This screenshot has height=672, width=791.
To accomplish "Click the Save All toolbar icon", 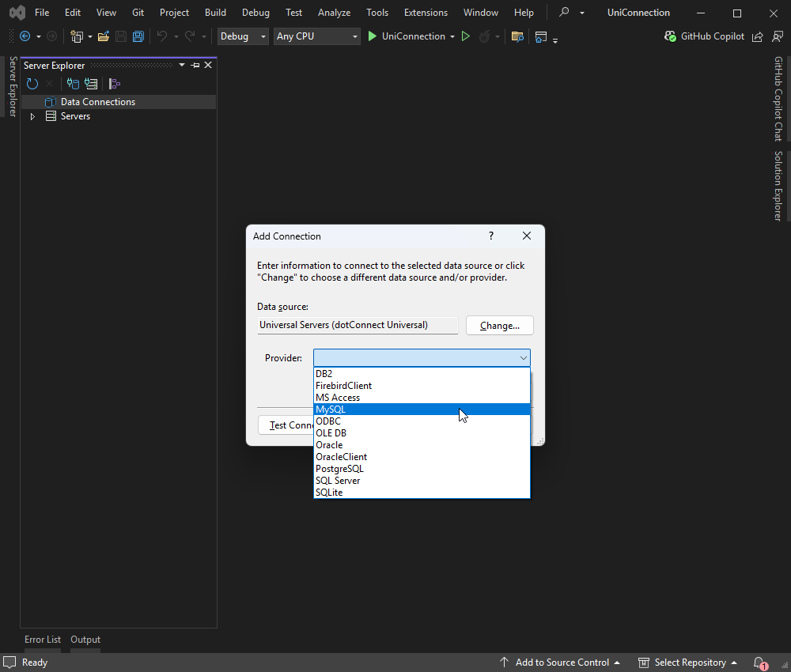I will [x=138, y=36].
